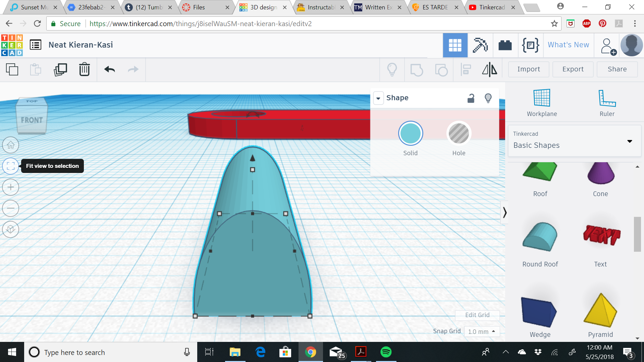The height and width of the screenshot is (362, 644).
Task: Open the designs list icon
Action: (36, 45)
